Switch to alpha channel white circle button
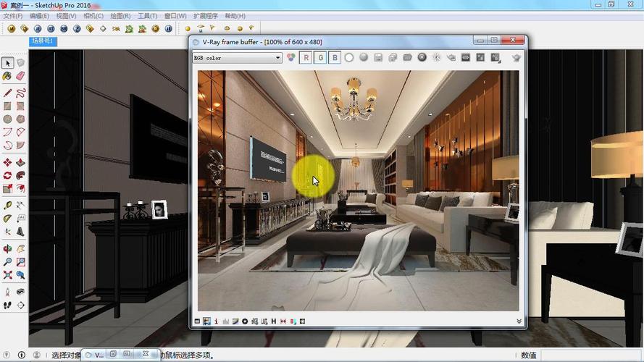Screen dimensions: 644x362 [x=349, y=58]
